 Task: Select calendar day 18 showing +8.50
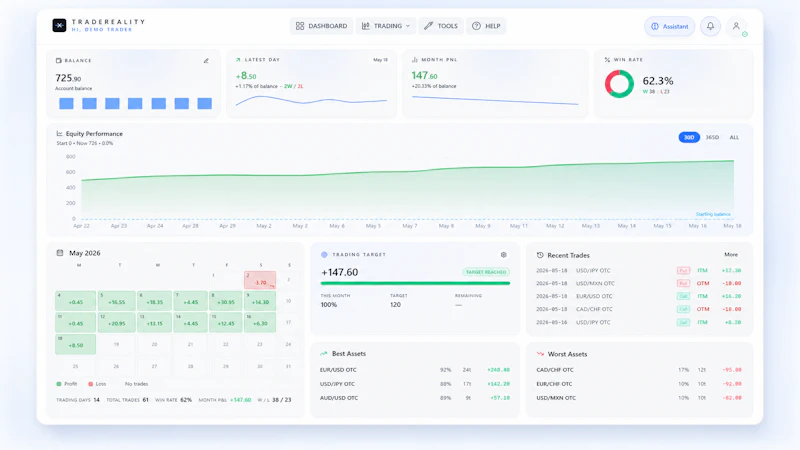pos(76,344)
